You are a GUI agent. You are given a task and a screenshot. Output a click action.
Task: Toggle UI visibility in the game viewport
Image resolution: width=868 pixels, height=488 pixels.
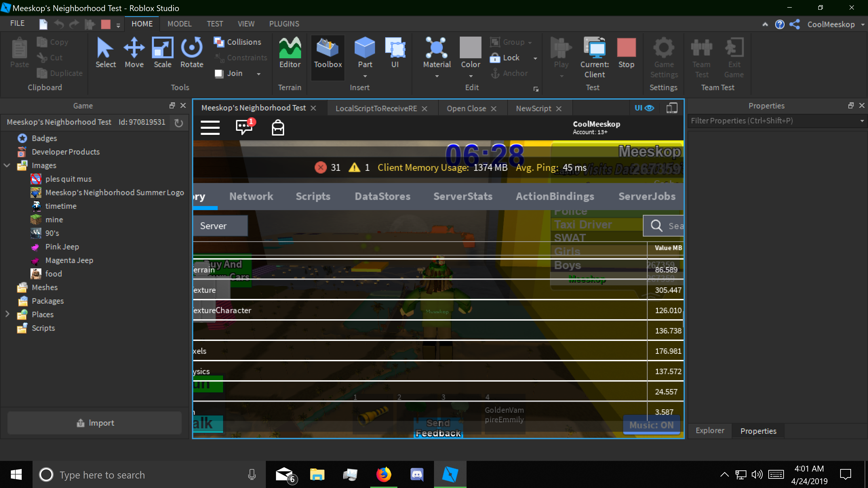[645, 108]
